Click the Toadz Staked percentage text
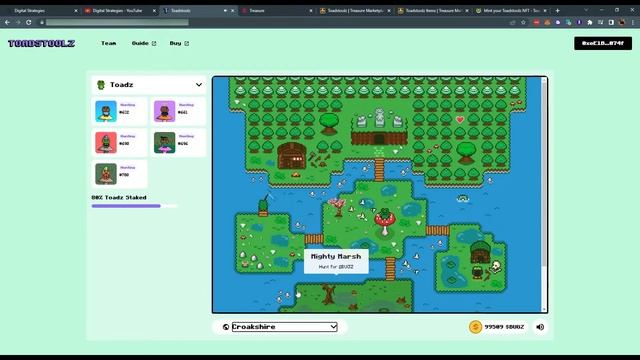Screen dimensions: 640x360 coord(119,198)
